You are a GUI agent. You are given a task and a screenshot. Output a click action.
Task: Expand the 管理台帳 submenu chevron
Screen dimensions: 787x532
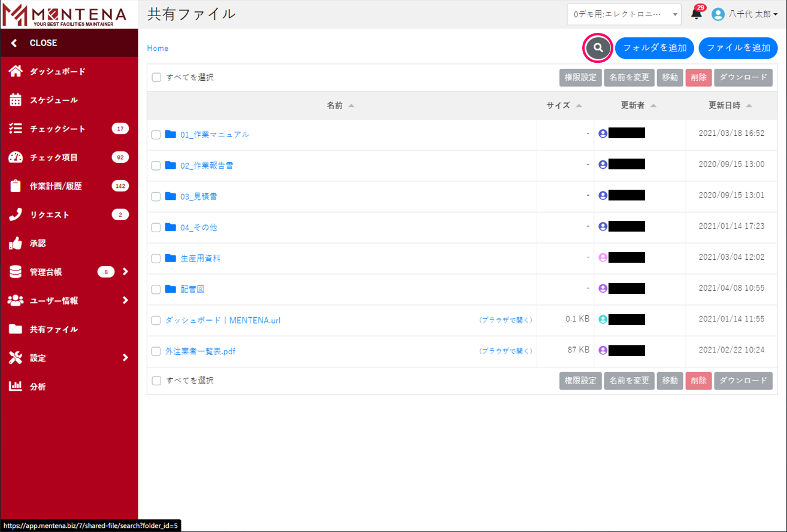pyautogui.click(x=125, y=272)
